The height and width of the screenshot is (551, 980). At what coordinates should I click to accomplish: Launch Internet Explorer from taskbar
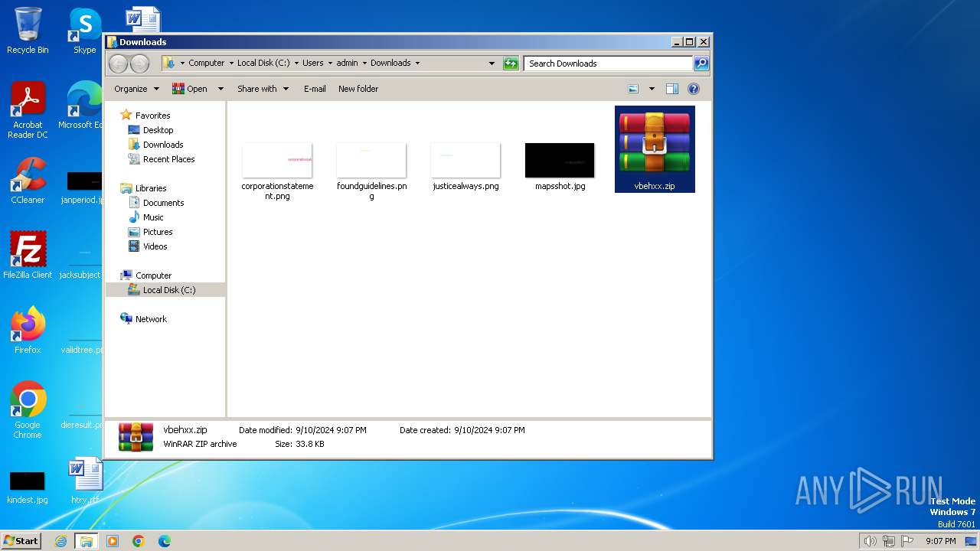pyautogui.click(x=60, y=541)
